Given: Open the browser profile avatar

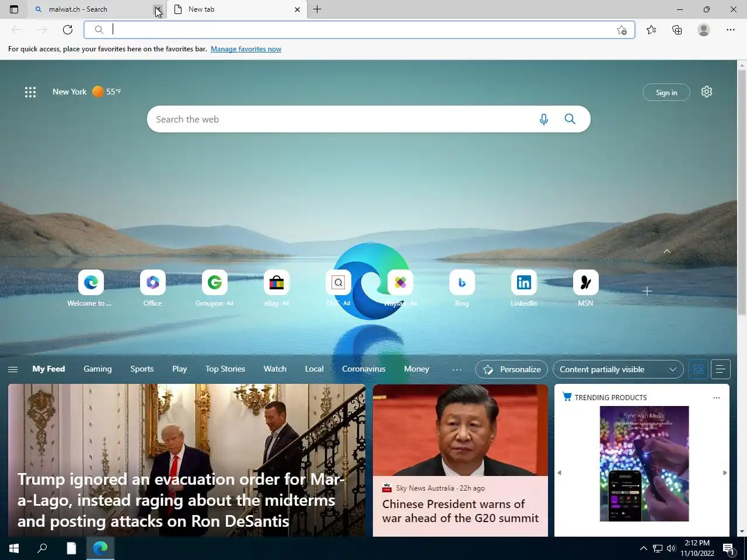Looking at the screenshot, I should [x=704, y=30].
